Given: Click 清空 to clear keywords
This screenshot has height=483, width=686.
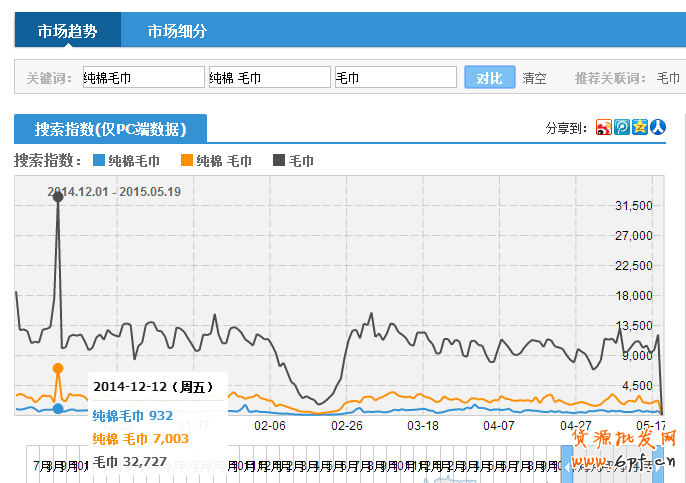Looking at the screenshot, I should coord(534,78).
